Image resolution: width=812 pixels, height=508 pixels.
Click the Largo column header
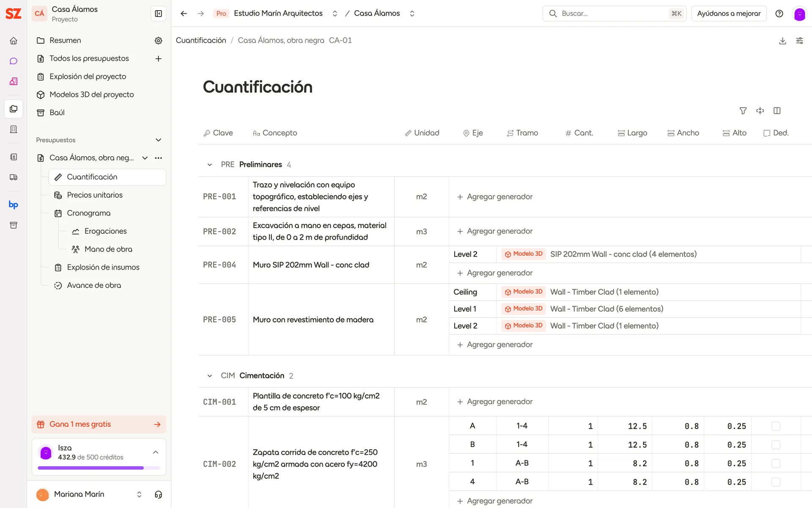(632, 133)
